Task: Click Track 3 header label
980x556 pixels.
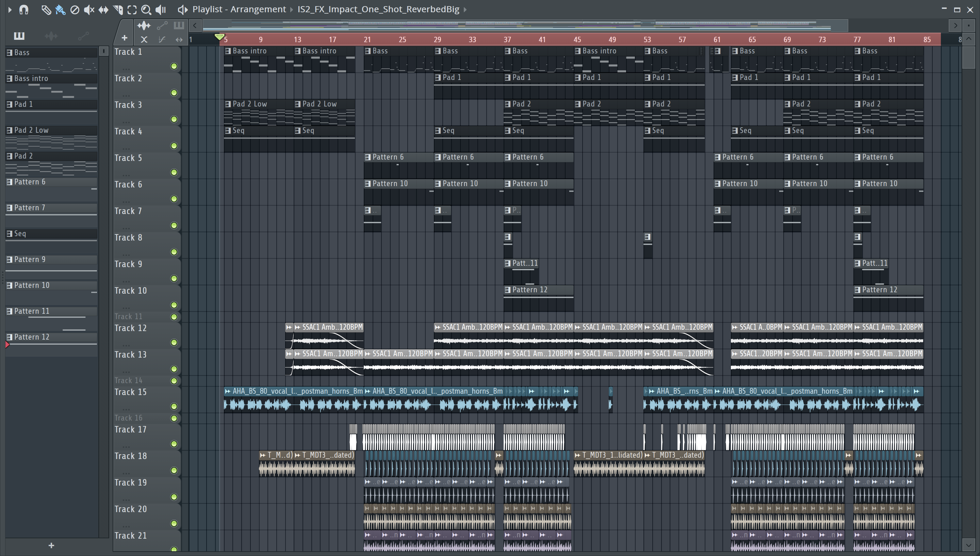Action: (x=128, y=105)
